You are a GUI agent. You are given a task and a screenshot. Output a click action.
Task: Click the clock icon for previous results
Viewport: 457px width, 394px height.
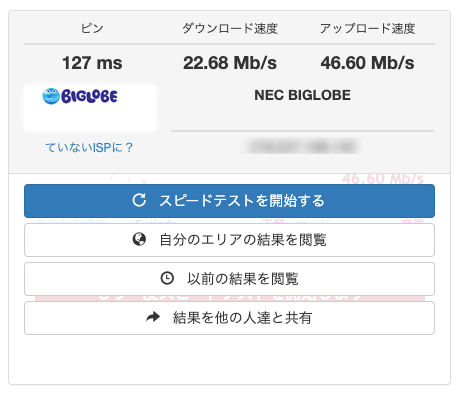167,278
